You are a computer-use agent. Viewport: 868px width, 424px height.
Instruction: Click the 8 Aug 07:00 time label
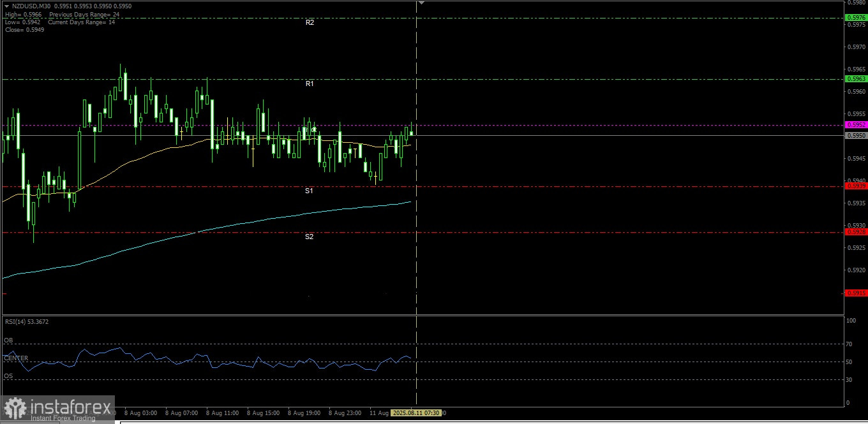(181, 413)
